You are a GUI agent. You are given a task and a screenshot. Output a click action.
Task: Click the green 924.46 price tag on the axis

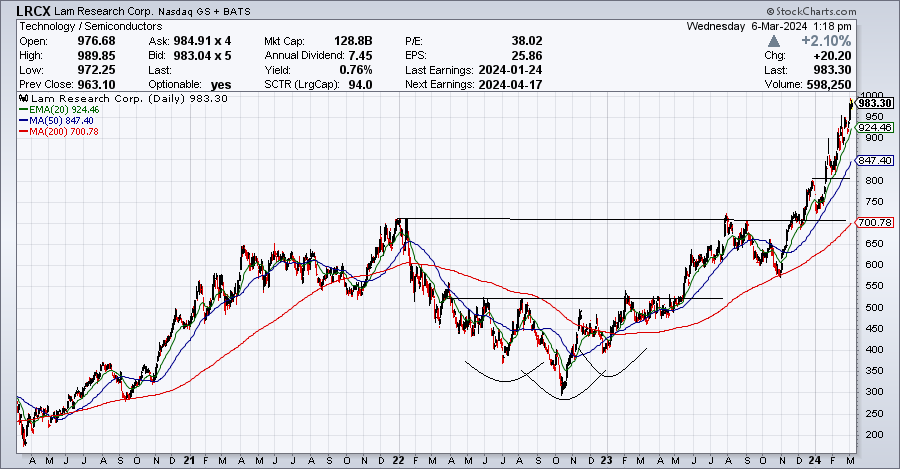875,127
